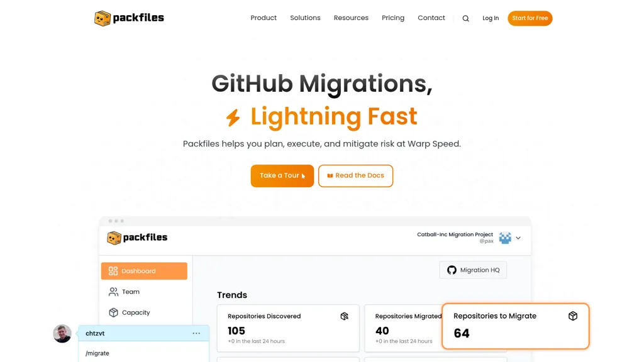Click the Migration HQ button

coord(473,270)
